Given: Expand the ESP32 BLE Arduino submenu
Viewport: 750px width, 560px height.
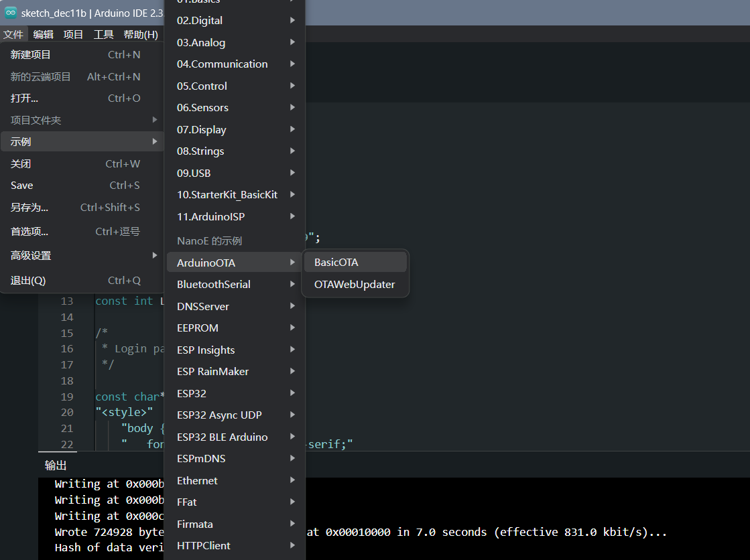Looking at the screenshot, I should [235, 437].
